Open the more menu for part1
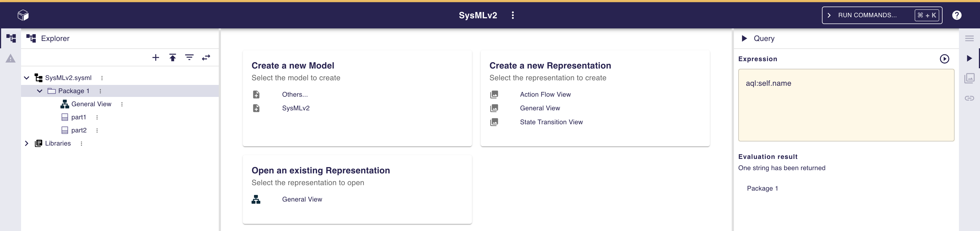The height and width of the screenshot is (231, 980). (x=97, y=117)
